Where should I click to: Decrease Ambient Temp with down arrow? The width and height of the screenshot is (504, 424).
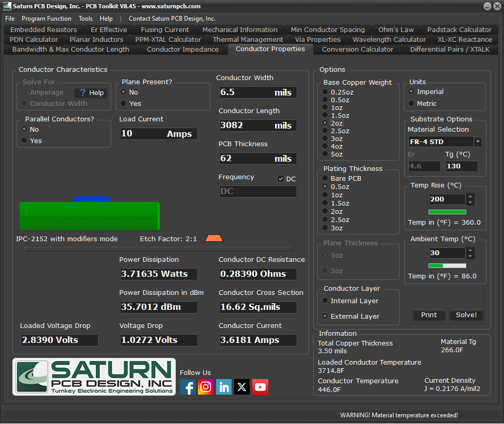470,256
